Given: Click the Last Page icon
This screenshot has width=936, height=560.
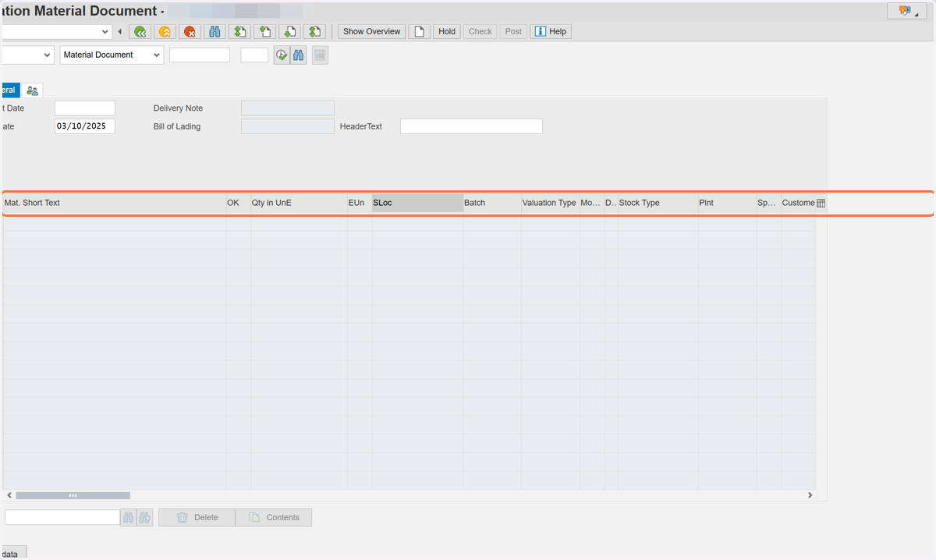Looking at the screenshot, I should (314, 32).
